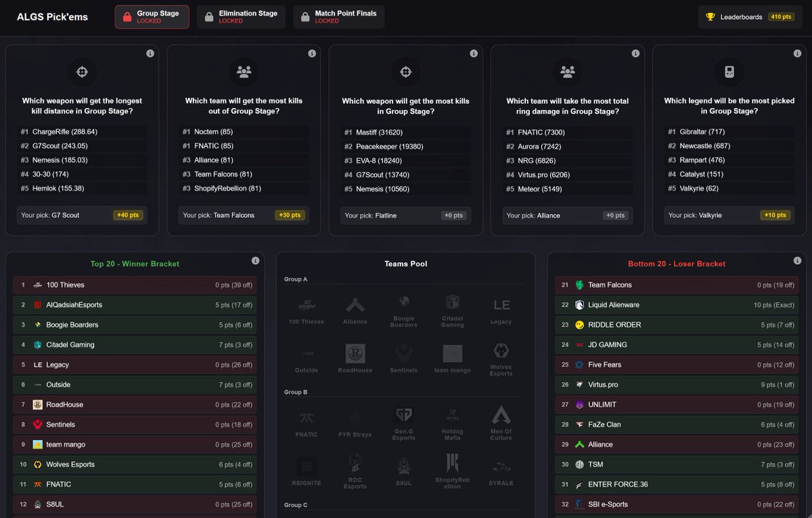
Task: Click info icon on ring damage card
Action: [x=635, y=53]
